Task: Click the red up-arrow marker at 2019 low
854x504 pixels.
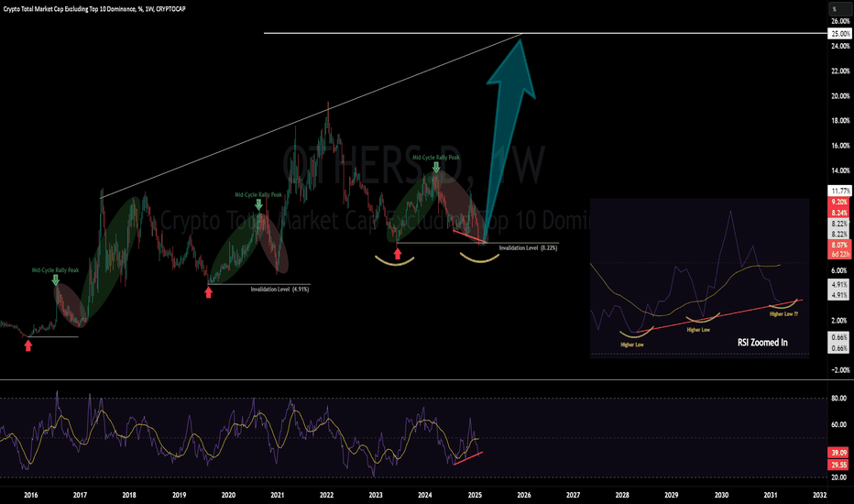Action: [209, 292]
